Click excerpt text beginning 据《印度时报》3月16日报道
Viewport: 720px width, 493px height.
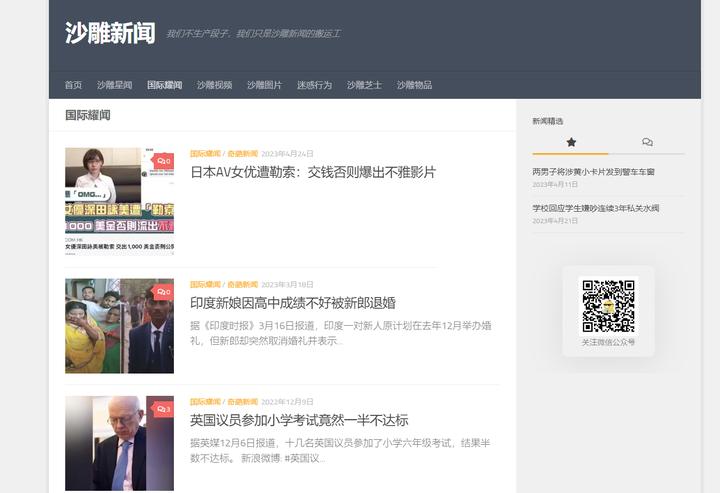click(x=341, y=333)
